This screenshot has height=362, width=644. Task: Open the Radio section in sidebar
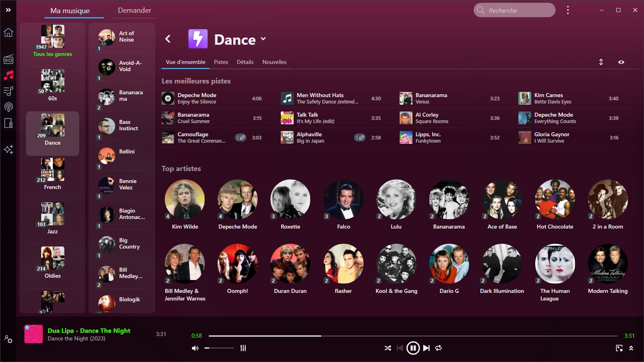click(8, 60)
